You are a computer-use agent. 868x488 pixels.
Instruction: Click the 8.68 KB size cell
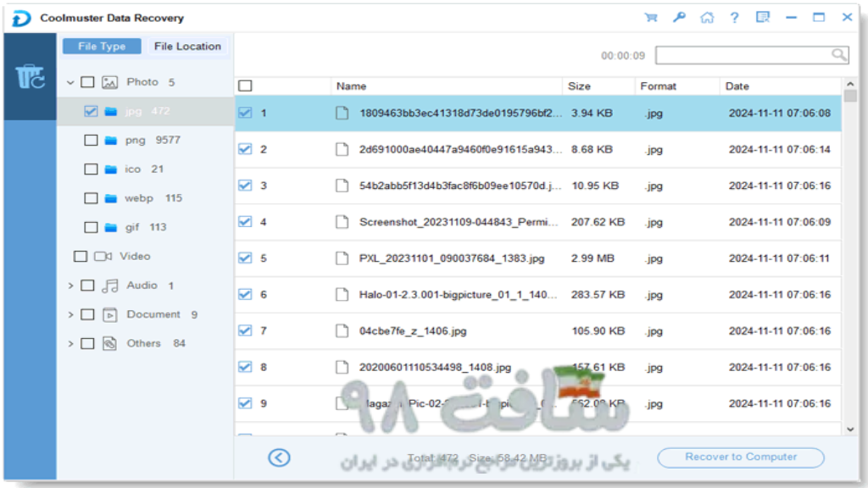(592, 149)
